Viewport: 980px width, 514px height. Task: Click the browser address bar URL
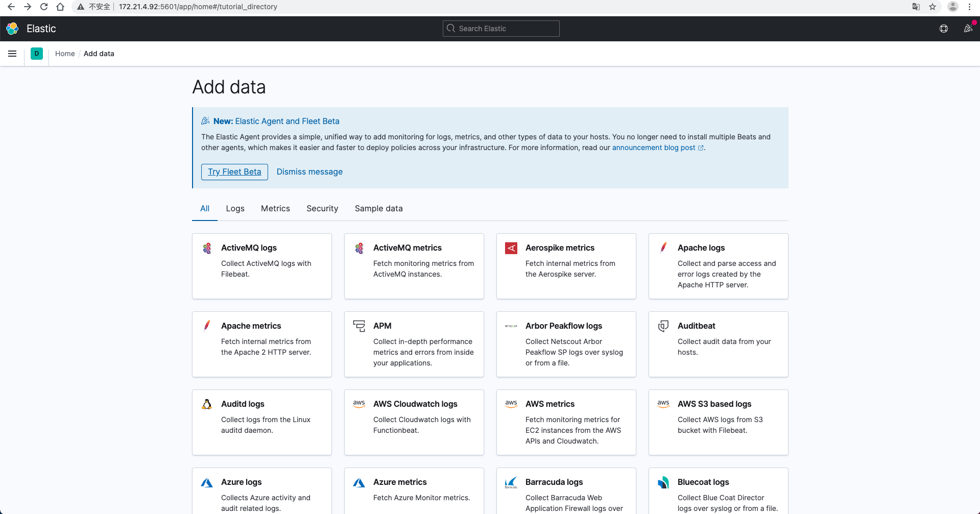click(198, 7)
